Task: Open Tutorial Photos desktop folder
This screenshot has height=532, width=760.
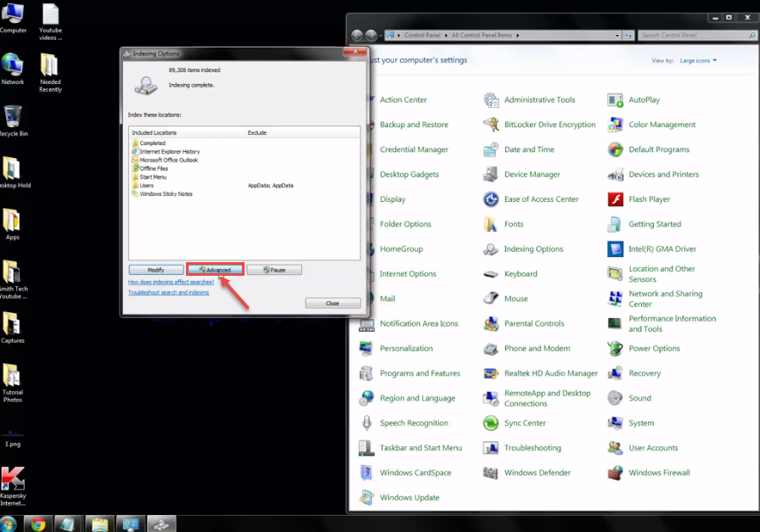Action: (x=13, y=383)
